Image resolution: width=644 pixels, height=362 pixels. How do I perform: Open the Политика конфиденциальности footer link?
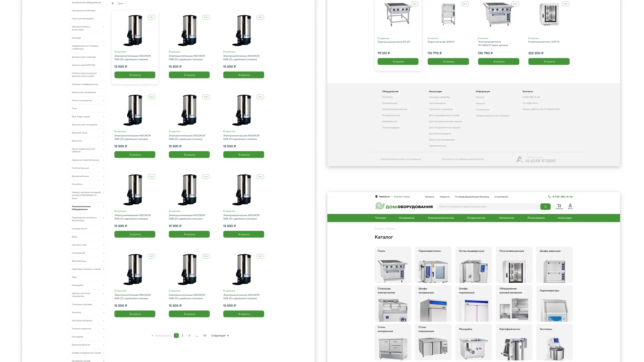tap(463, 159)
